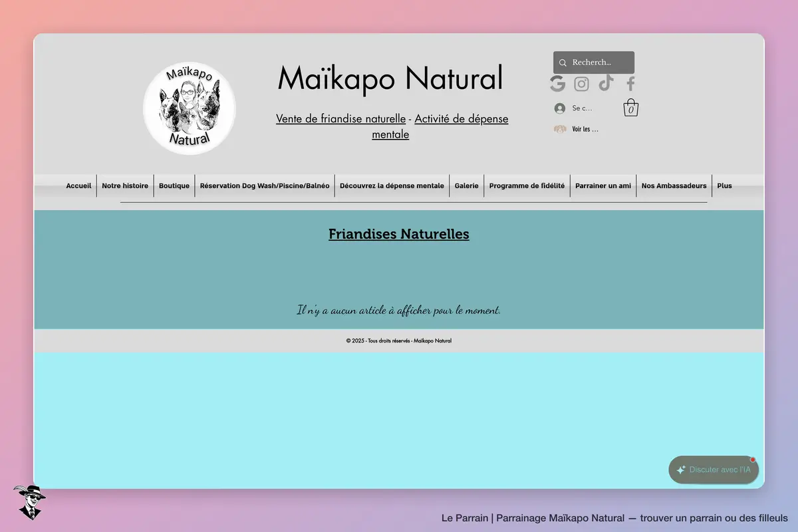Open Réservation Dog Wash/Piscine/Balnéo page
This screenshot has width=798, height=532.
[x=265, y=186]
